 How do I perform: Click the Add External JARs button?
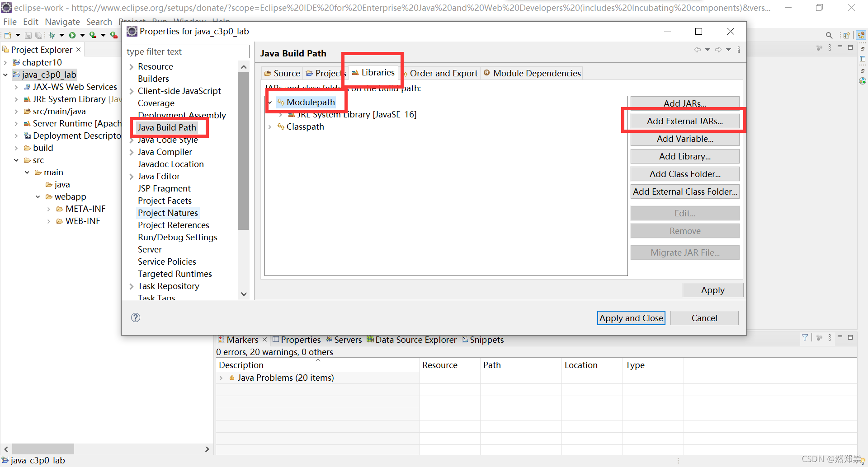point(684,121)
